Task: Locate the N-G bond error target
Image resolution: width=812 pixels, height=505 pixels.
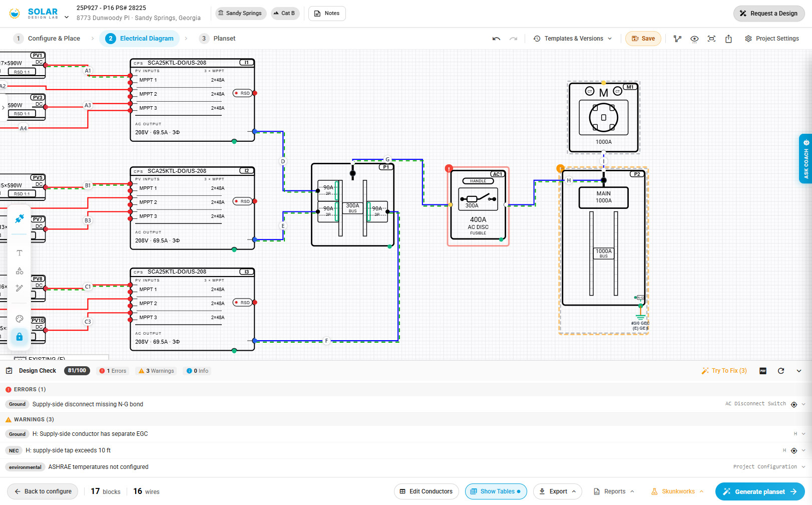Action: pyautogui.click(x=794, y=404)
